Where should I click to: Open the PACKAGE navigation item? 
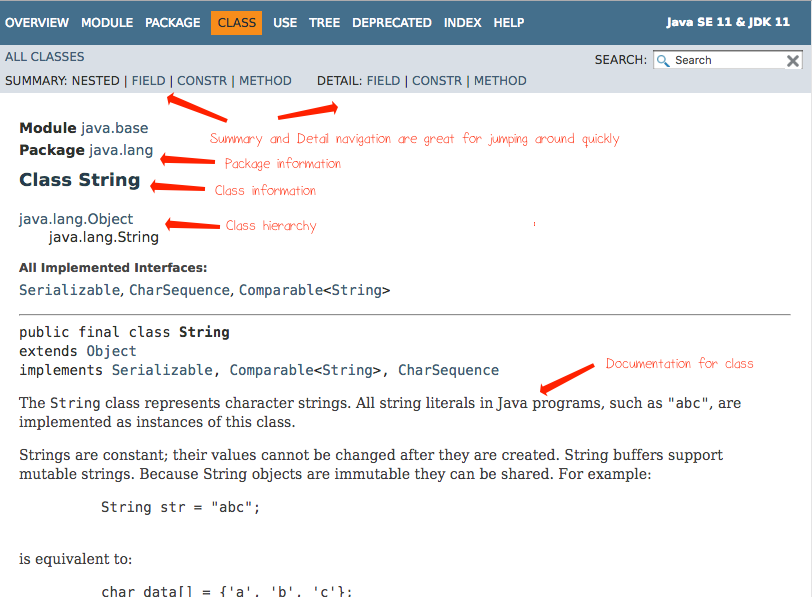(x=173, y=22)
